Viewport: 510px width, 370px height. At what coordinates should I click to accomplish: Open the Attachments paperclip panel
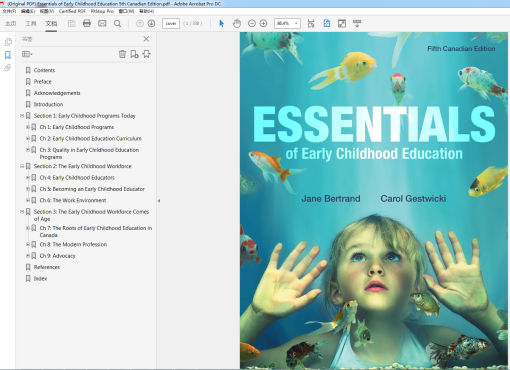(x=8, y=68)
